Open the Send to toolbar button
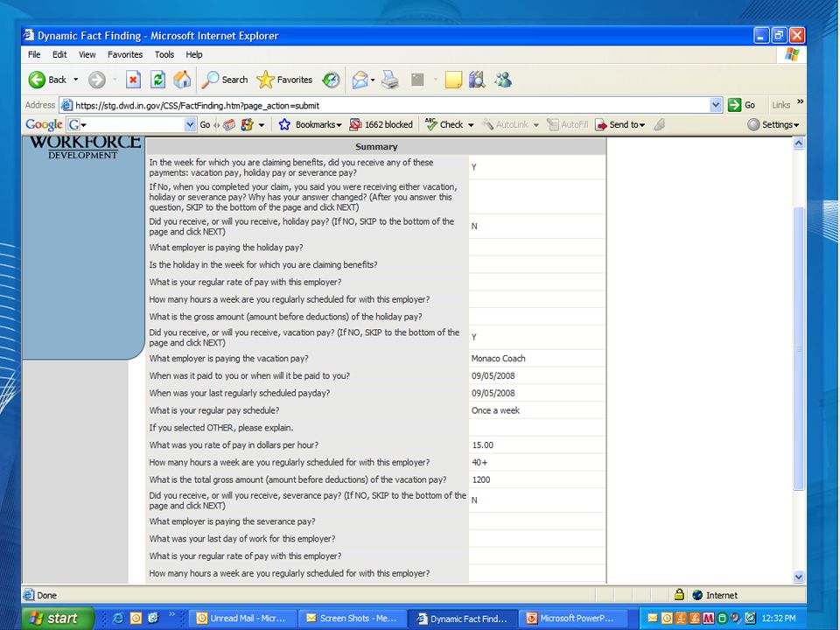This screenshot has width=840, height=630. click(x=620, y=125)
